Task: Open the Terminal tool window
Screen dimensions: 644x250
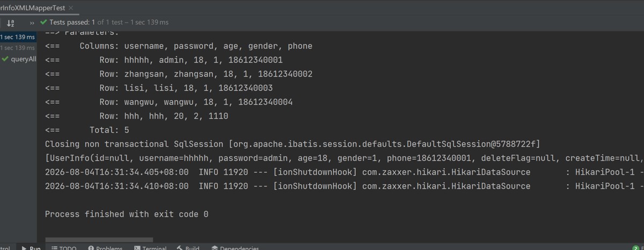Action: point(150,248)
